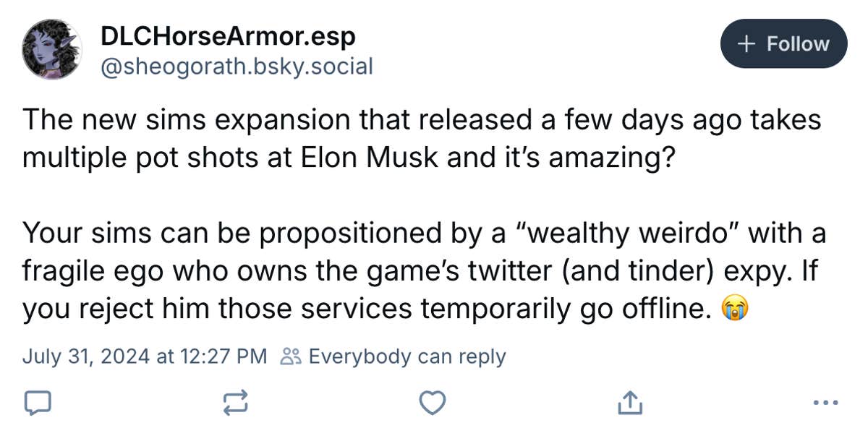The height and width of the screenshot is (436, 868).
Task: Open the share menu from the upload icon
Action: pos(630,403)
